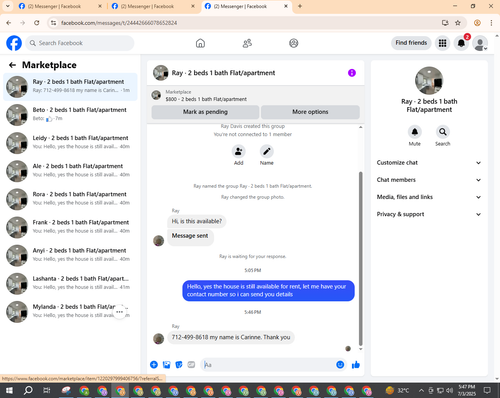This screenshot has width=500, height=398.
Task: Open a new browser tab
Action: click(300, 6)
